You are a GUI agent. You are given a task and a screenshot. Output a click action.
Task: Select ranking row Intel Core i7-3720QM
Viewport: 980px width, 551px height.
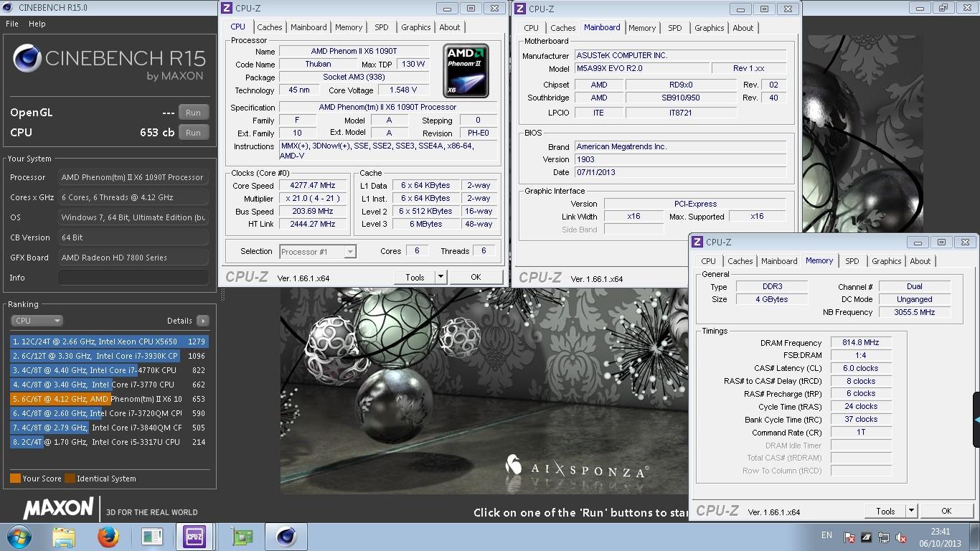[x=109, y=413]
